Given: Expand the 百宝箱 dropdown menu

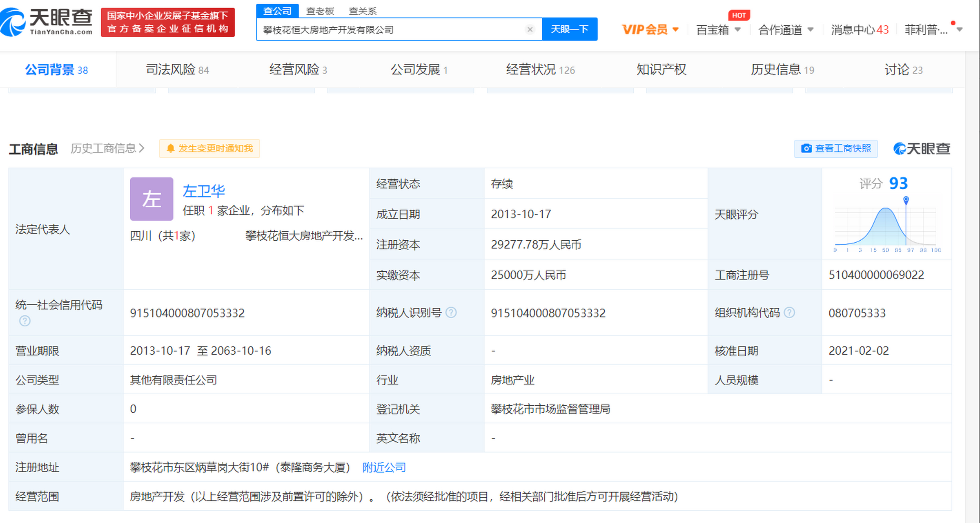Looking at the screenshot, I should [x=719, y=29].
